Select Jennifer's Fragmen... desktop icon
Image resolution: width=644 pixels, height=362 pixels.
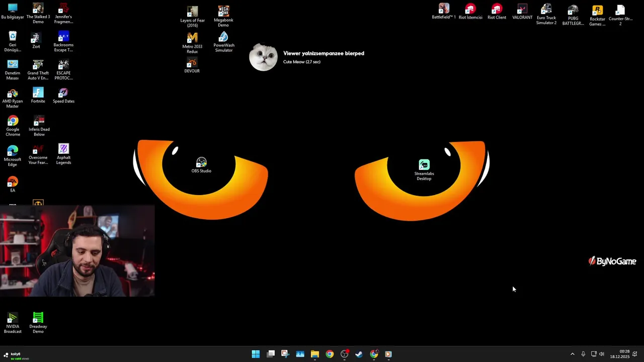[x=63, y=13]
